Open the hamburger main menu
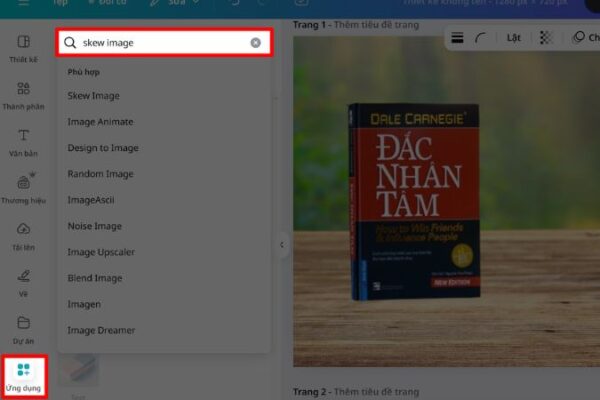600x400 pixels. click(x=22, y=4)
